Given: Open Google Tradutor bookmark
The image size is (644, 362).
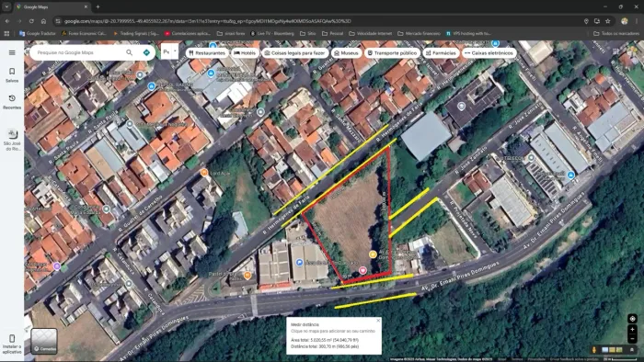Looking at the screenshot, I should pos(38,34).
